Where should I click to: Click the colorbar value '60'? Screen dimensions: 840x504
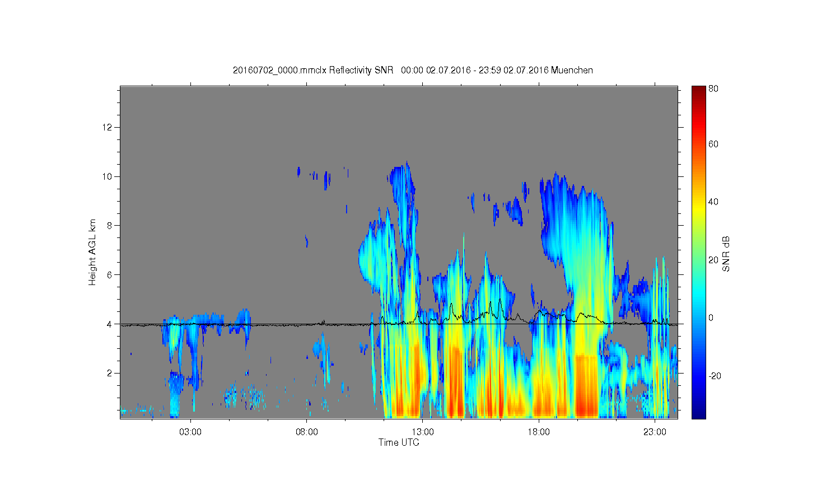tap(713, 144)
